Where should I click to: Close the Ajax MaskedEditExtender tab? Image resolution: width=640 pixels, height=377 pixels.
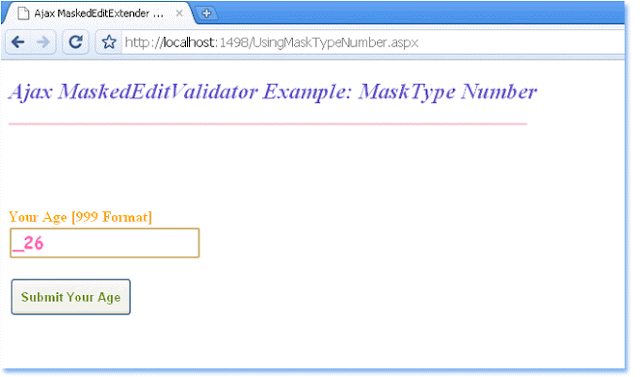click(179, 13)
